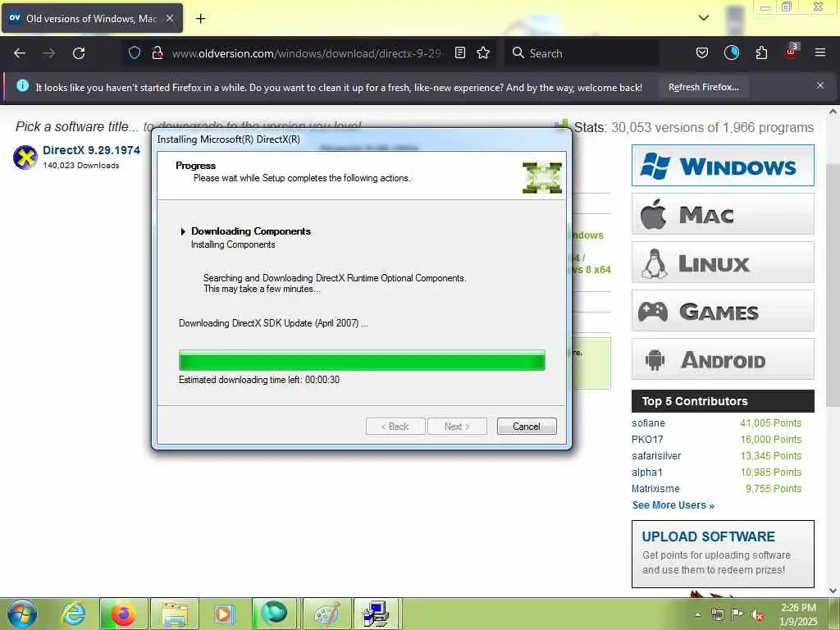The image size is (840, 630).
Task: Launch Internet Explorer from the taskbar
Action: 73,614
